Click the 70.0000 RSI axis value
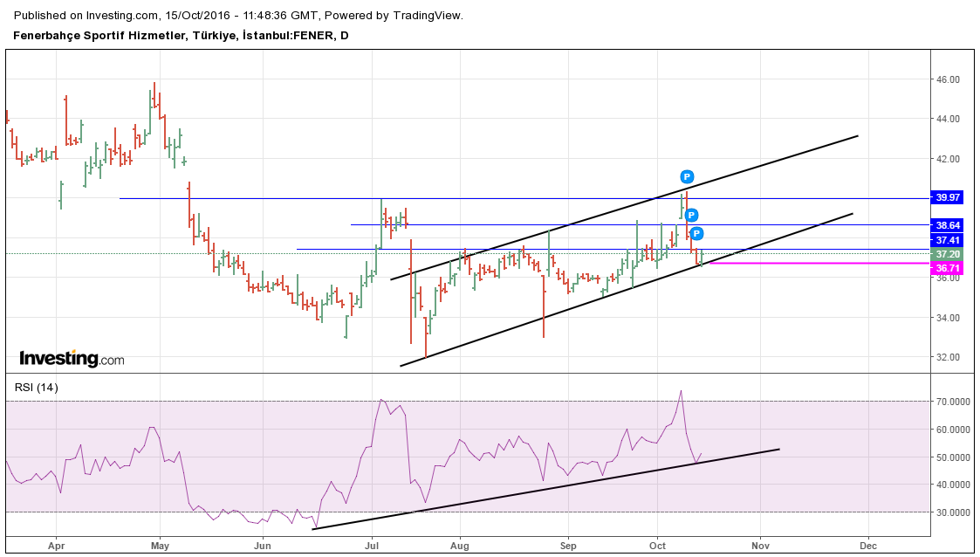Screen dimensions: 980x557 tap(952, 402)
